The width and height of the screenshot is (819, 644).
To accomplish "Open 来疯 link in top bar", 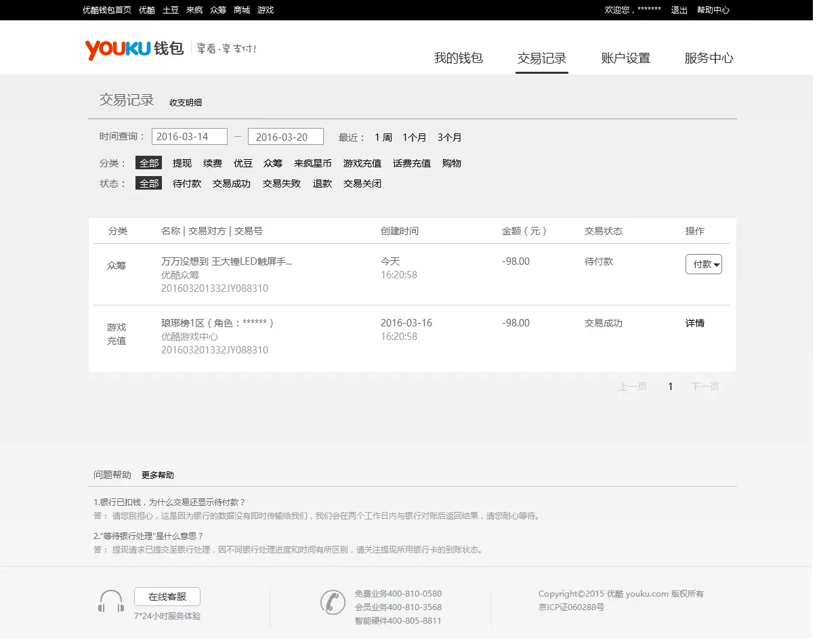I will 194,10.
